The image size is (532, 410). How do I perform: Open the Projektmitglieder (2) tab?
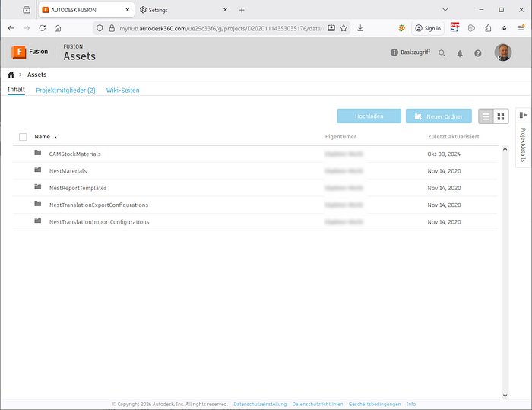(x=65, y=91)
